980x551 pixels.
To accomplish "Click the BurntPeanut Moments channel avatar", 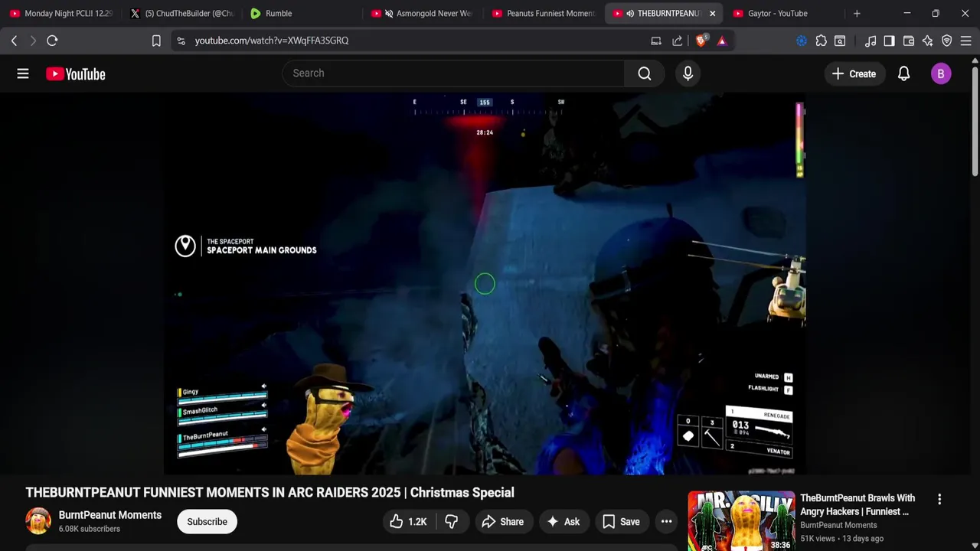I will 38,521.
